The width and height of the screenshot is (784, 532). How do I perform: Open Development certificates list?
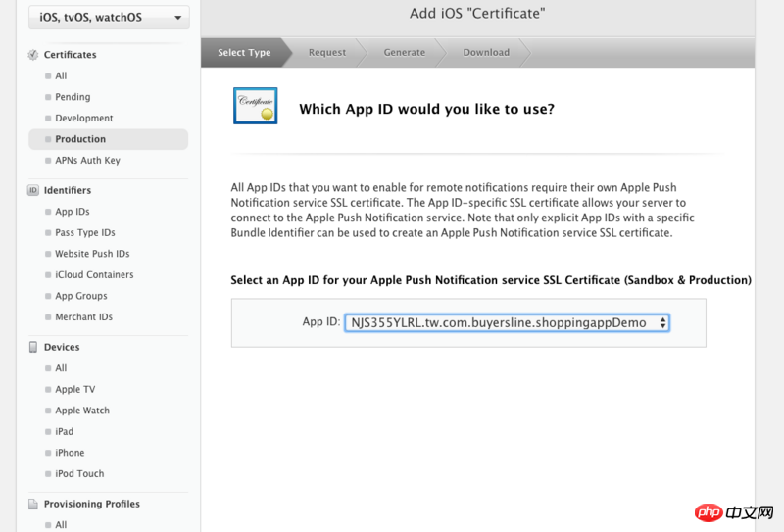pos(84,118)
